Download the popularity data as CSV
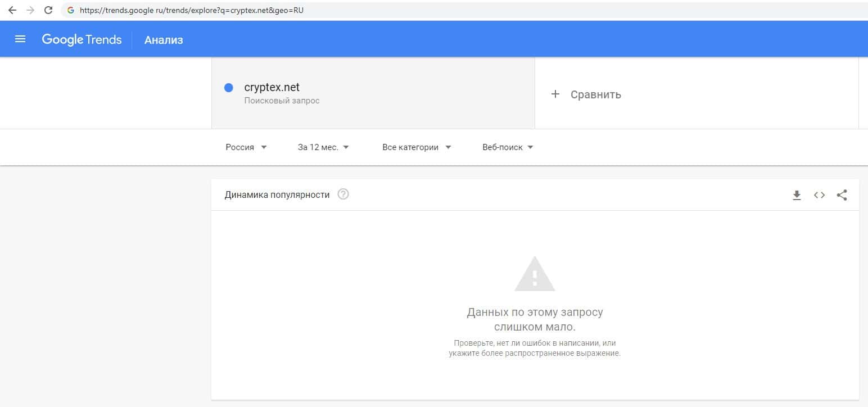 click(x=797, y=195)
